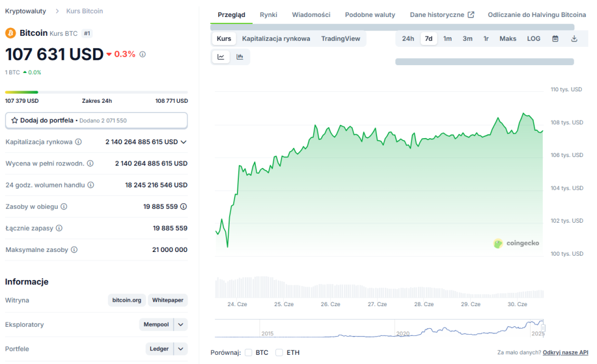Open the Ledger wallets dropdown arrow
Screen dimensions: 597x364
point(180,349)
